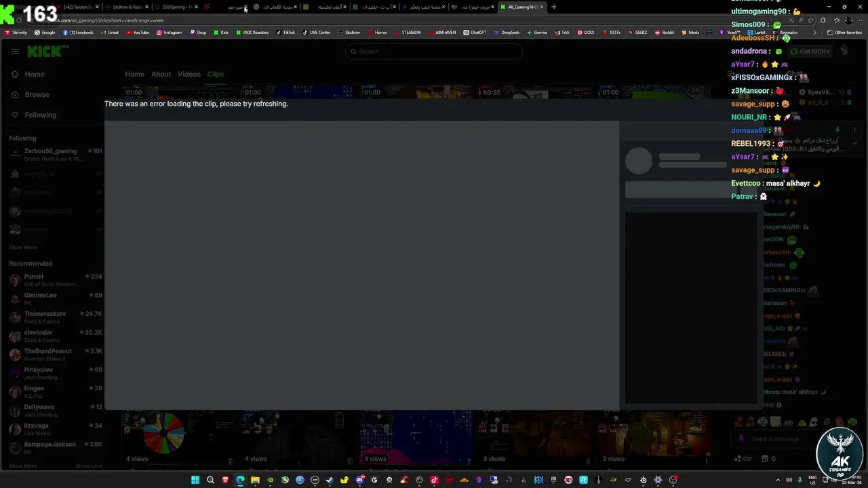The height and width of the screenshot is (488, 868).
Task: Open the Gemini bookmark
Action: 537,33
